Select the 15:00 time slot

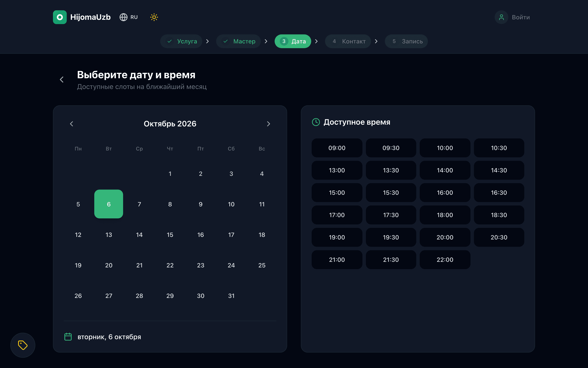click(x=337, y=193)
